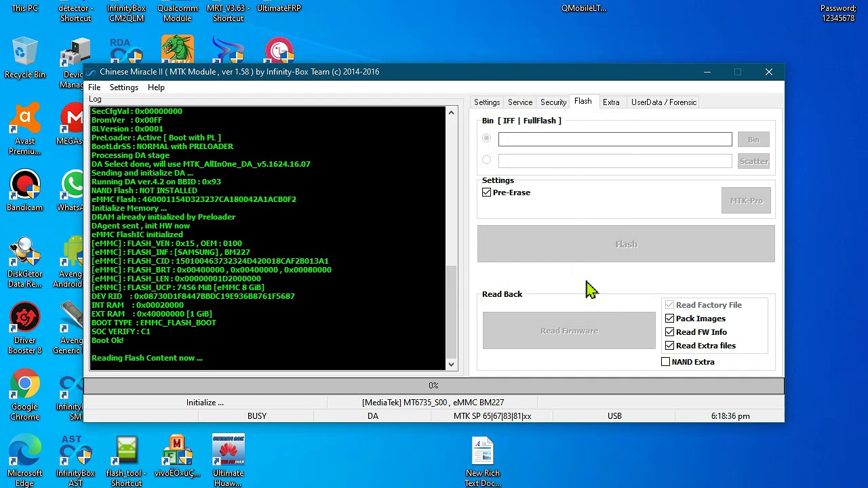Launch Microsoft Edge desktop icon

(24, 461)
